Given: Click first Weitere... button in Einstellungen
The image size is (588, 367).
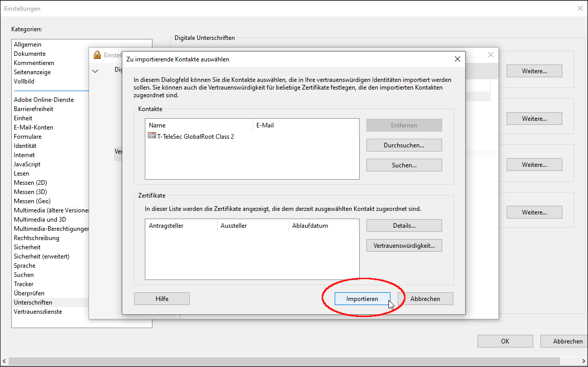Looking at the screenshot, I should 534,71.
